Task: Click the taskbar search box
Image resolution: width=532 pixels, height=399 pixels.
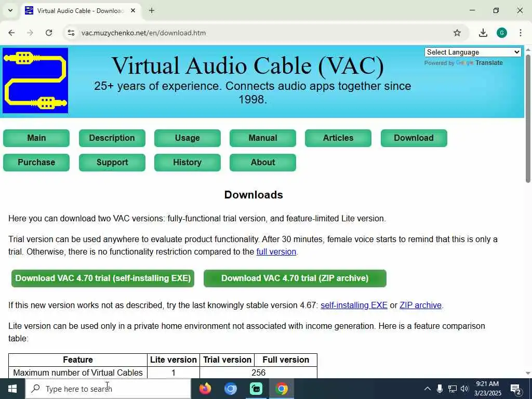Action: pyautogui.click(x=108, y=389)
